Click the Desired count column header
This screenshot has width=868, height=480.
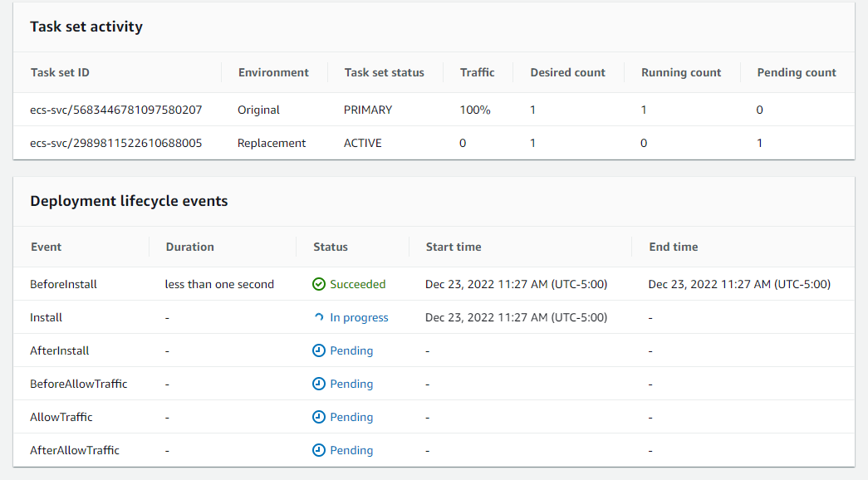pyautogui.click(x=567, y=72)
